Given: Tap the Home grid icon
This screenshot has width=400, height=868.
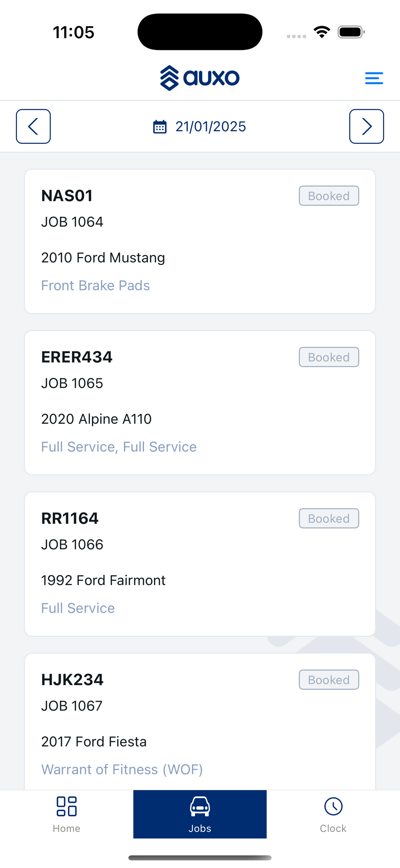Looking at the screenshot, I should [x=66, y=806].
